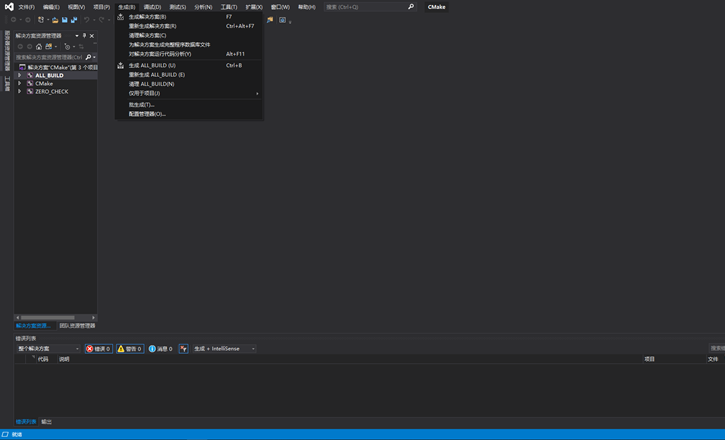Open the Edit (E) menu
Image resolution: width=725 pixels, height=440 pixels.
(51, 7)
